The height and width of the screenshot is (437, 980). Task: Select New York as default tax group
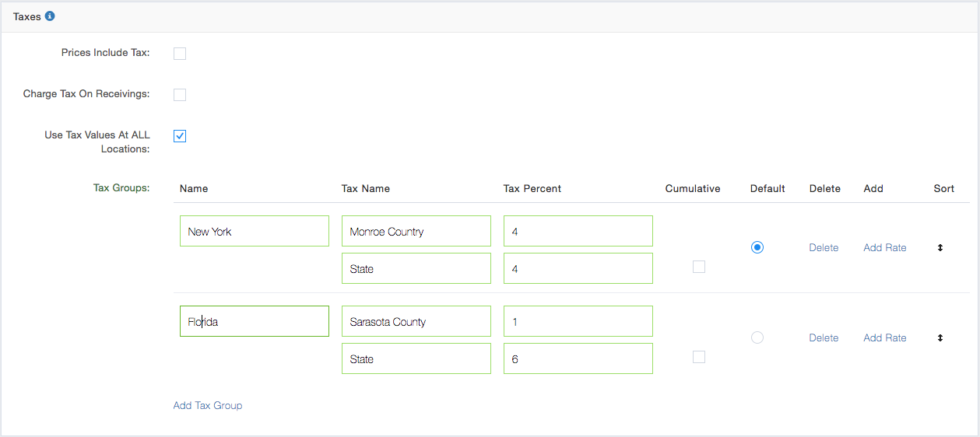pyautogui.click(x=757, y=247)
